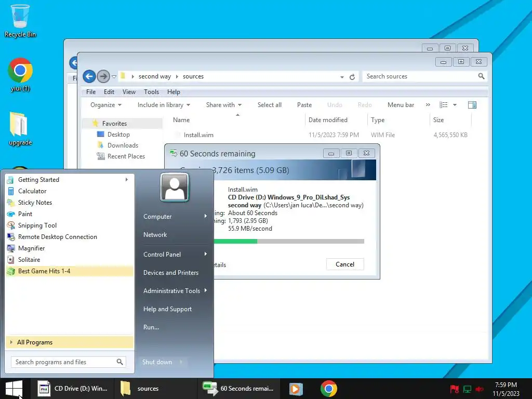Open the Help menu

click(x=174, y=92)
